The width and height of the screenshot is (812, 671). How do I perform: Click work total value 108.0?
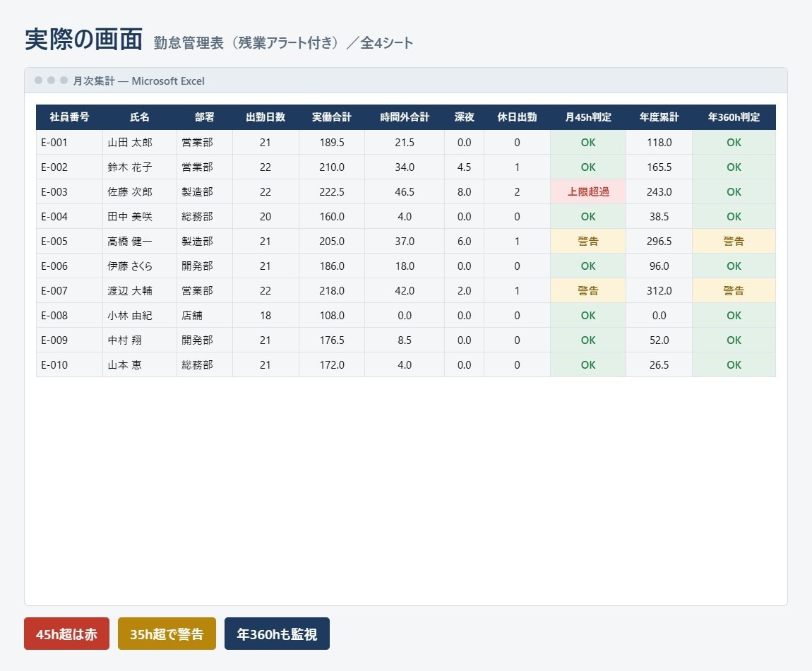pos(332,316)
